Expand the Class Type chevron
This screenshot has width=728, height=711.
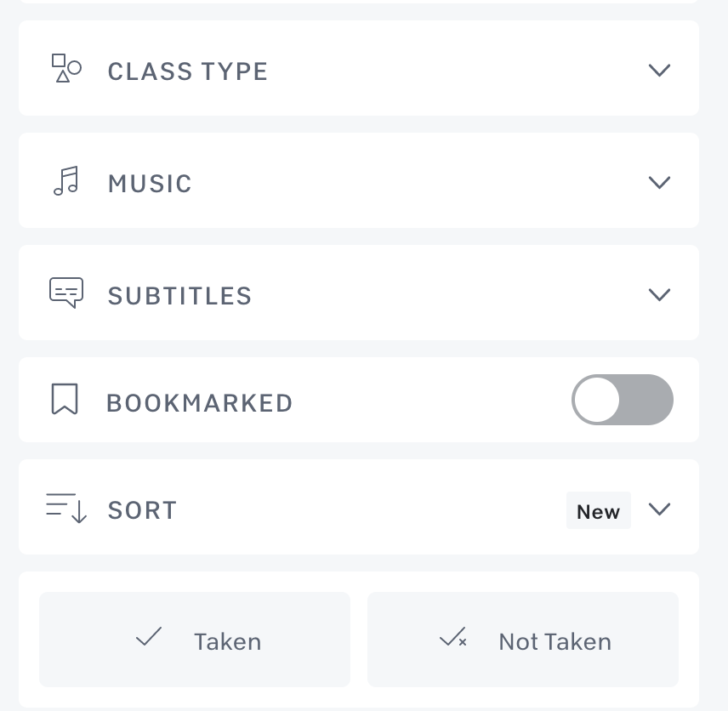coord(659,70)
